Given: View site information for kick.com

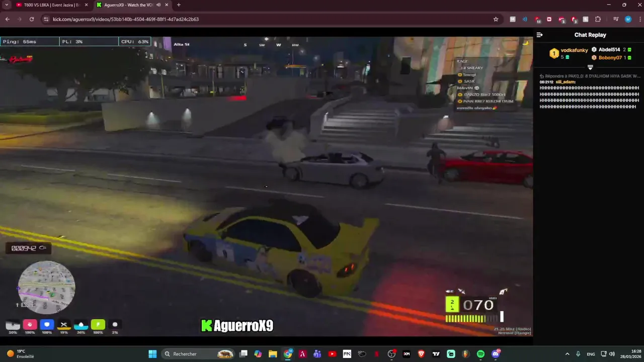Looking at the screenshot, I should 46,19.
